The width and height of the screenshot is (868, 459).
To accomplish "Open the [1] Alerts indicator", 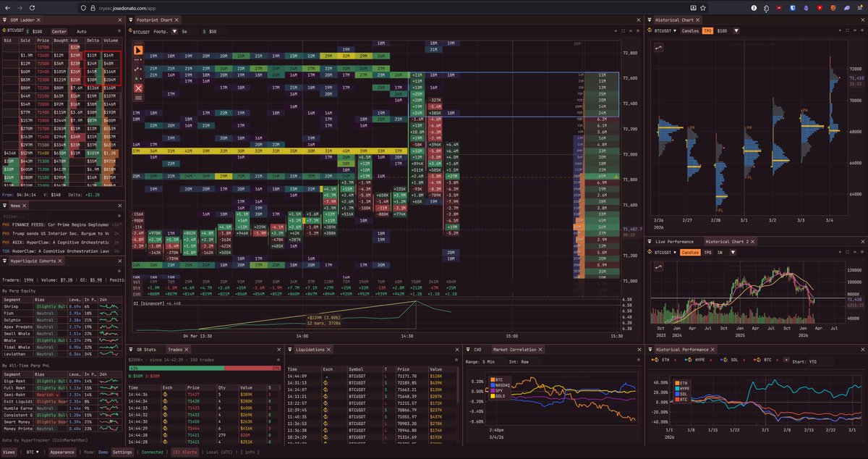I will (x=185, y=452).
